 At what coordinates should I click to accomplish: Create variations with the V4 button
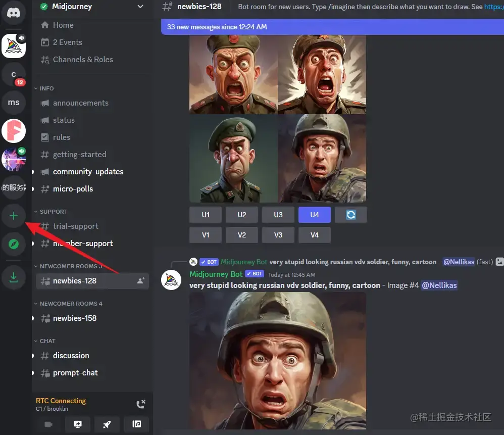click(x=314, y=235)
